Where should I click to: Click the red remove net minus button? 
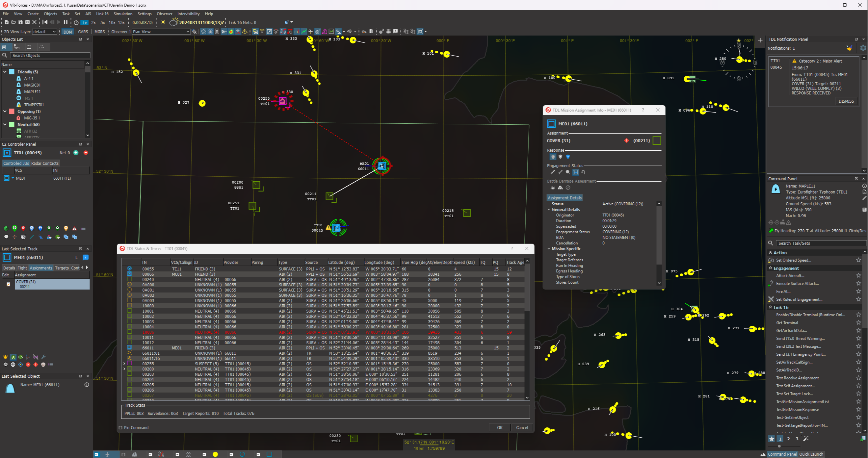pyautogui.click(x=86, y=153)
